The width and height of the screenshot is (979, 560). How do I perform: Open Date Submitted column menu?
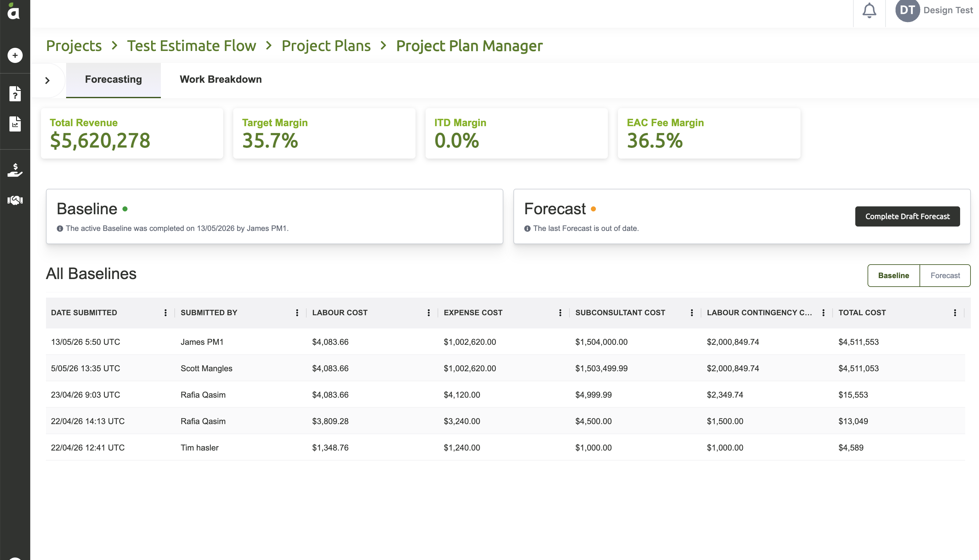tap(166, 313)
